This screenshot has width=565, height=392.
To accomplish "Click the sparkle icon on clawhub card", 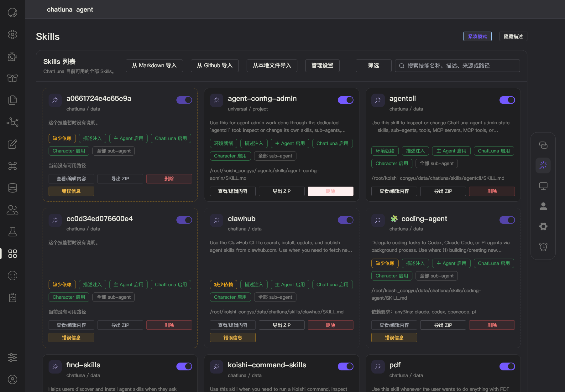I will tap(217, 220).
